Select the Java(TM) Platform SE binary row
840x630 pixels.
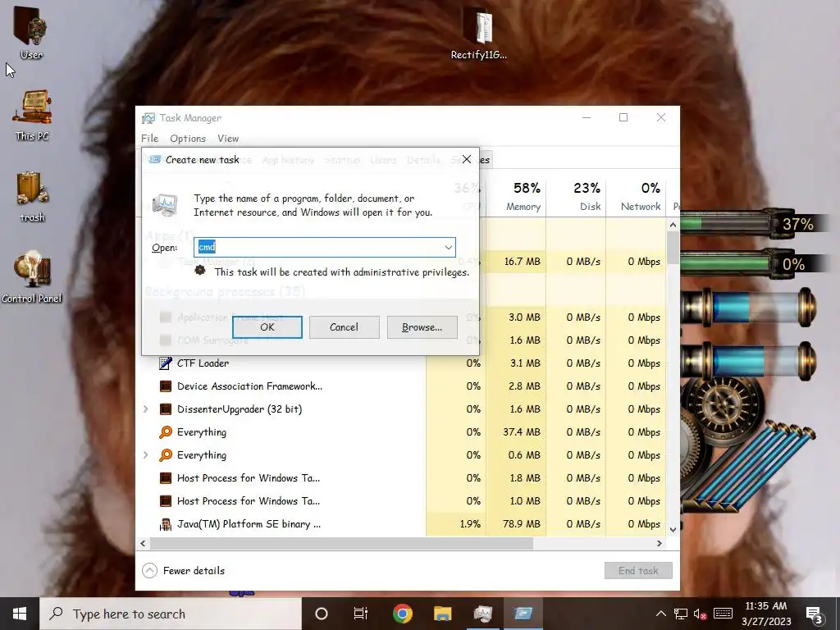point(249,524)
